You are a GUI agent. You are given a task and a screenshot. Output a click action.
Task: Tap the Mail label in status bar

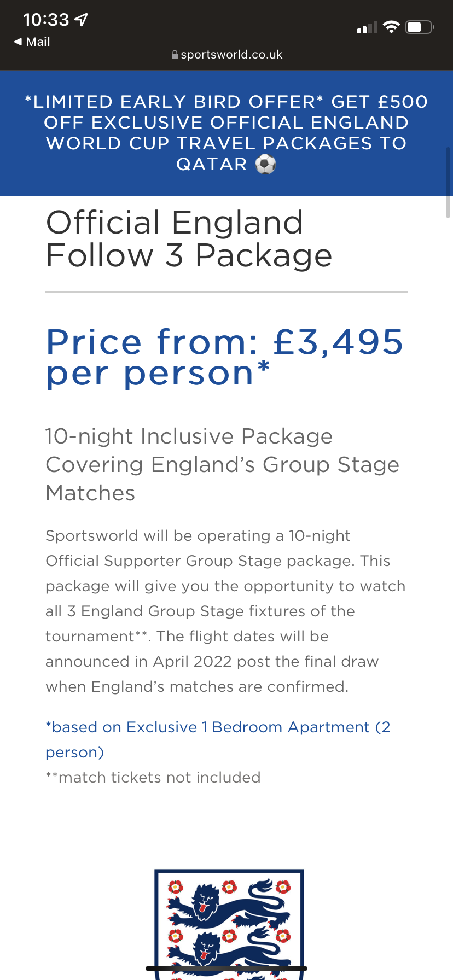coord(38,42)
